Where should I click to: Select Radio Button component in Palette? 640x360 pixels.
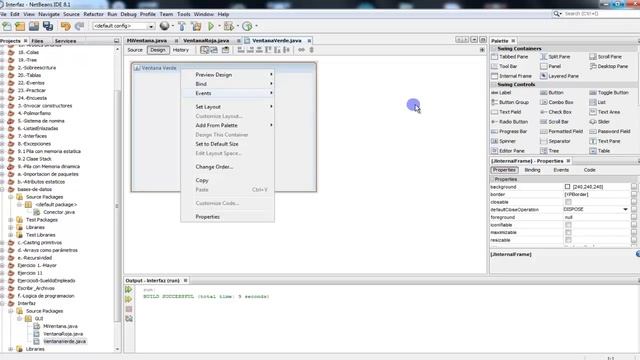(509, 122)
